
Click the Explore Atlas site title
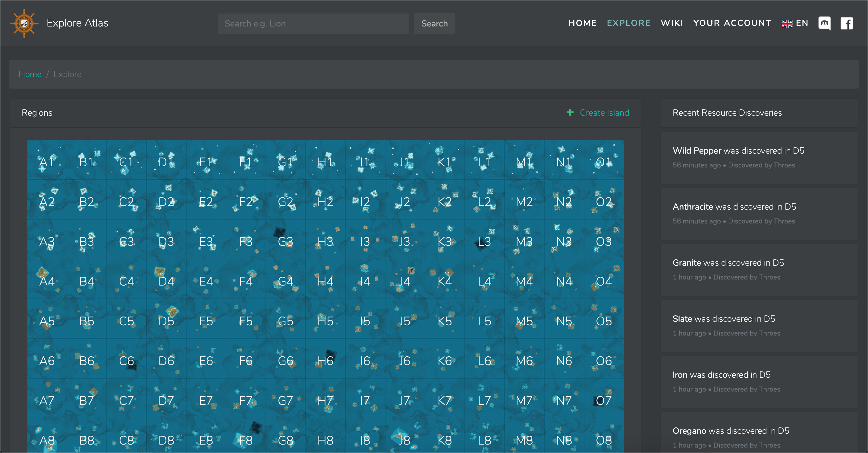pyautogui.click(x=77, y=23)
